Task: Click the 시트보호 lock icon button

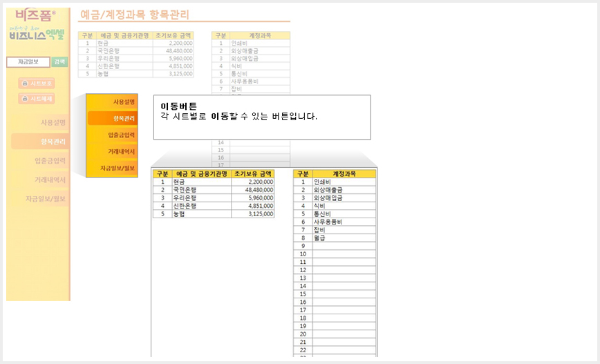Action: [37, 84]
